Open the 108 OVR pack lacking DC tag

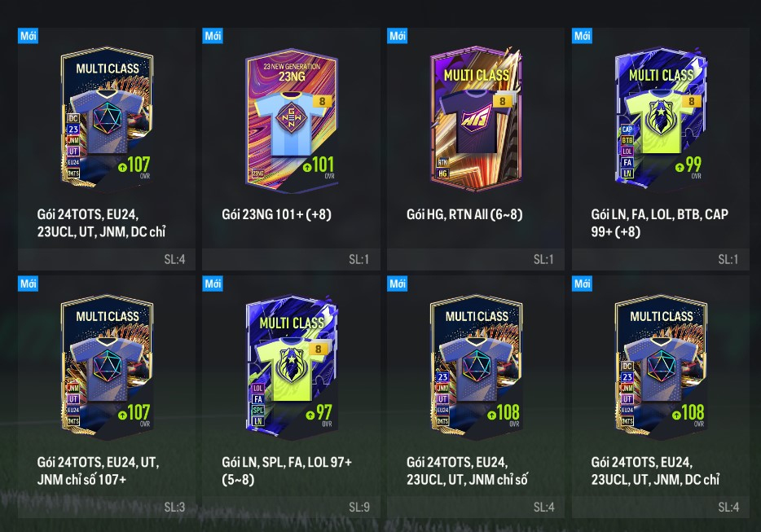(x=476, y=366)
